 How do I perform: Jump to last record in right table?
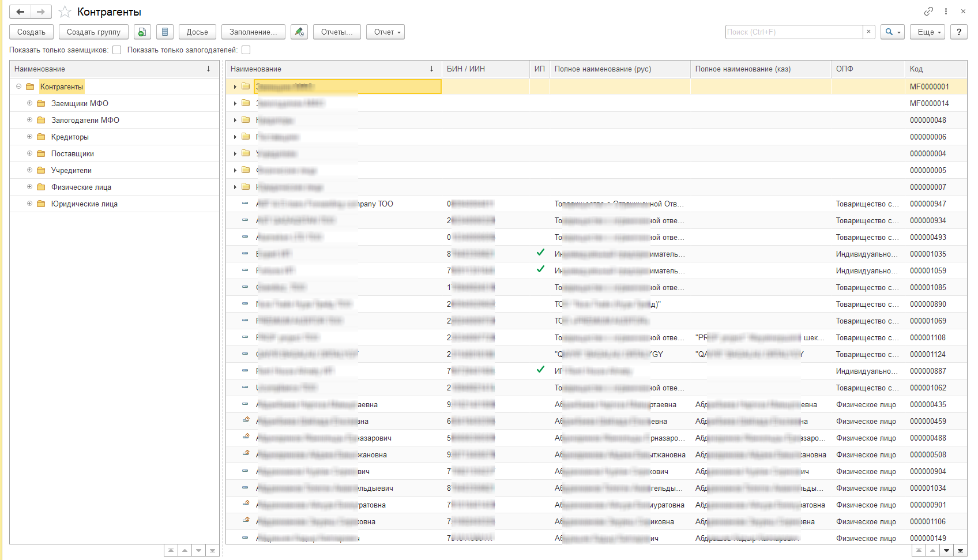click(x=960, y=551)
